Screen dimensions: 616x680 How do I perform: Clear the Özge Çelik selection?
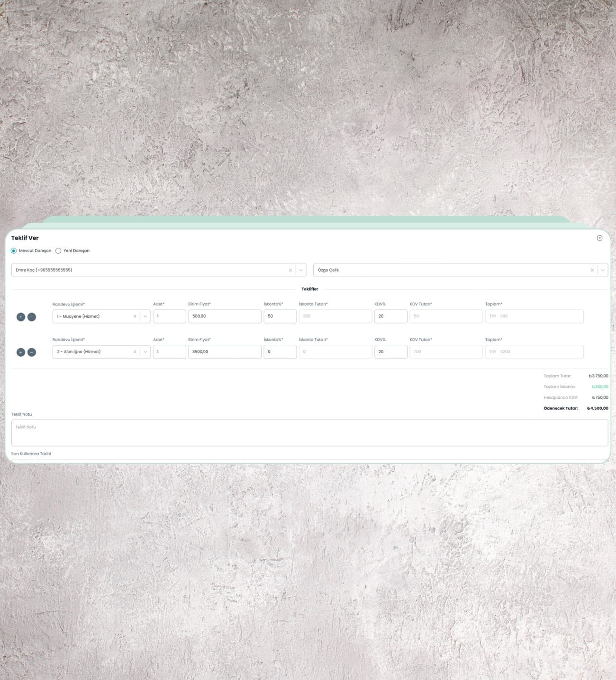(x=592, y=270)
